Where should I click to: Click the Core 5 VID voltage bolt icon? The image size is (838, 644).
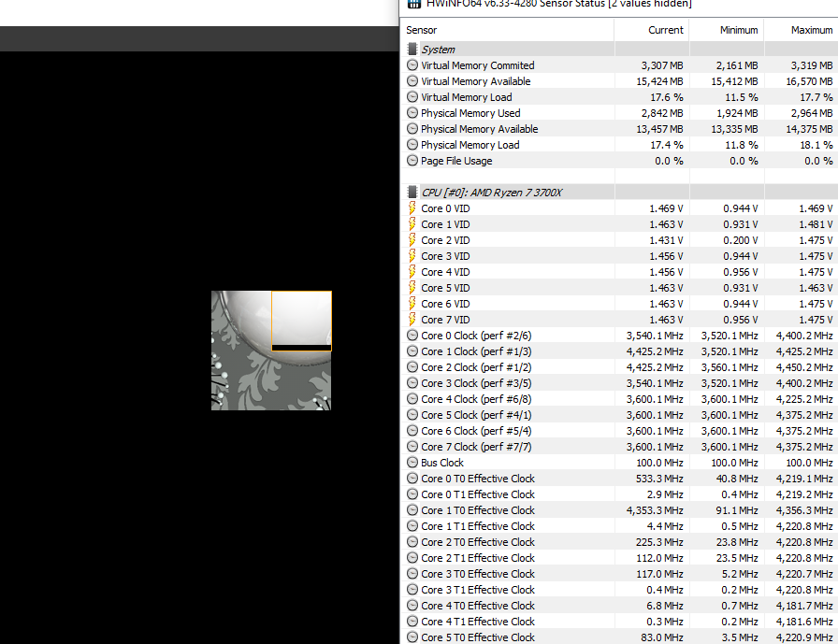click(x=412, y=288)
